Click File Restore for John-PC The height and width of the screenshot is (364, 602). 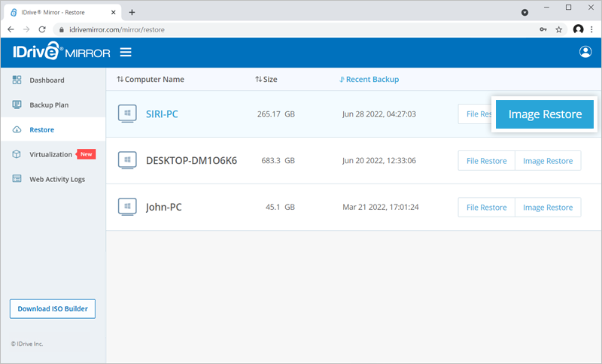tap(486, 208)
